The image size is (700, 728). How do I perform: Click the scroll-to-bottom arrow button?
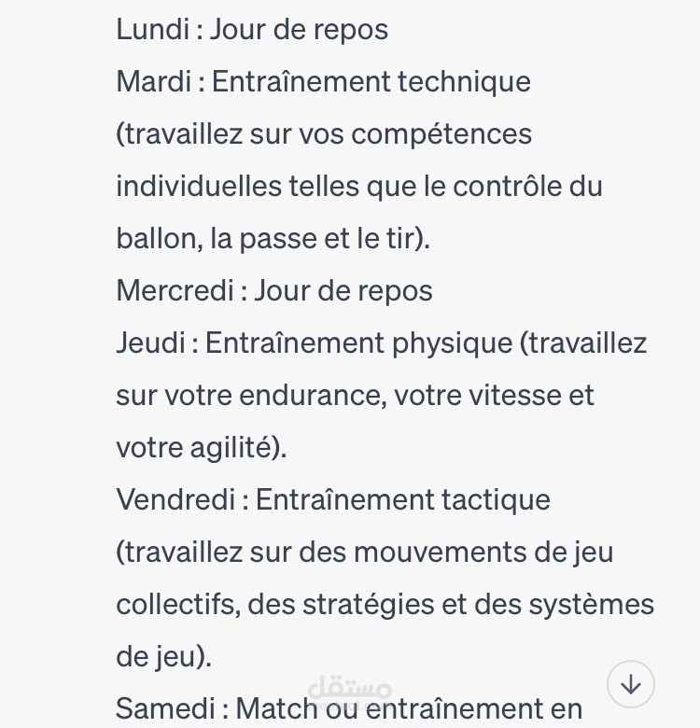click(x=630, y=684)
